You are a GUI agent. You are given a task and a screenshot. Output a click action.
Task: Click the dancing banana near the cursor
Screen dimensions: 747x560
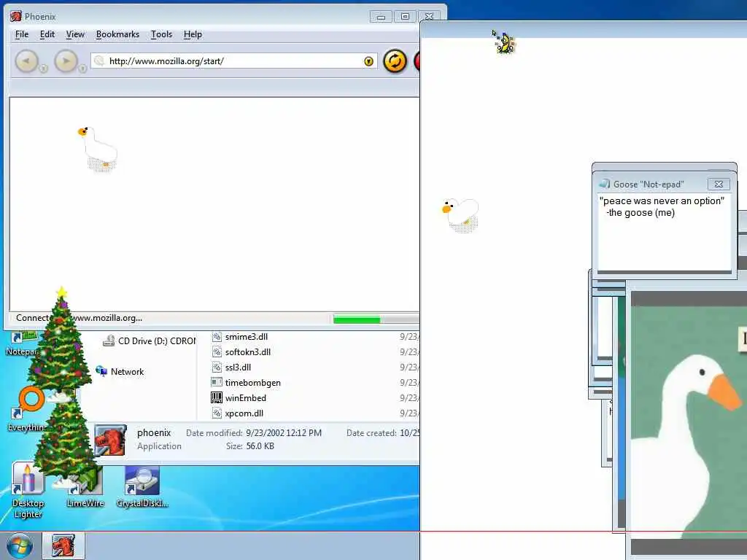[x=505, y=43]
